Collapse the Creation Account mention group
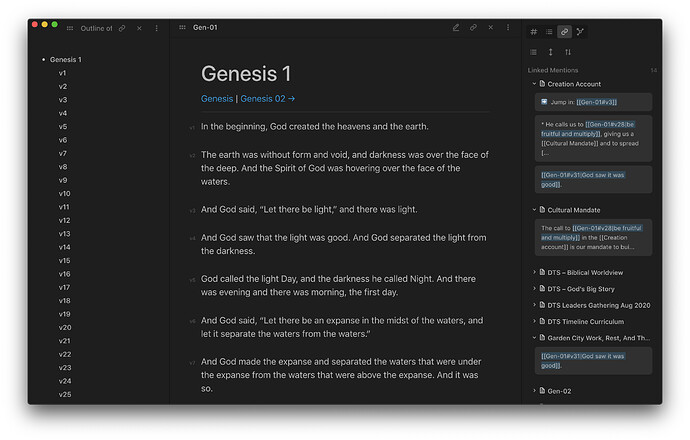The image size is (690, 440). (535, 84)
